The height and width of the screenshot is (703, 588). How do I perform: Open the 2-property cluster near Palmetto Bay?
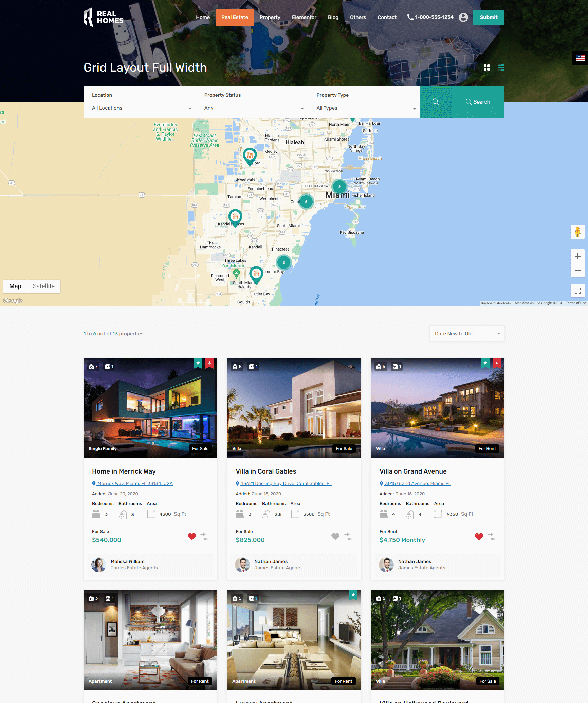pos(284,262)
